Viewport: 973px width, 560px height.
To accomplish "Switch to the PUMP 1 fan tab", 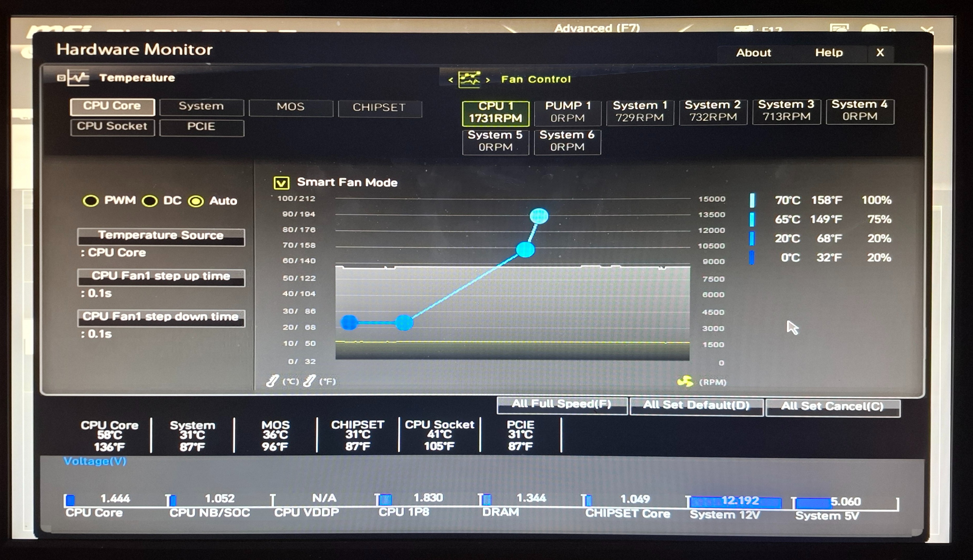I will (567, 112).
